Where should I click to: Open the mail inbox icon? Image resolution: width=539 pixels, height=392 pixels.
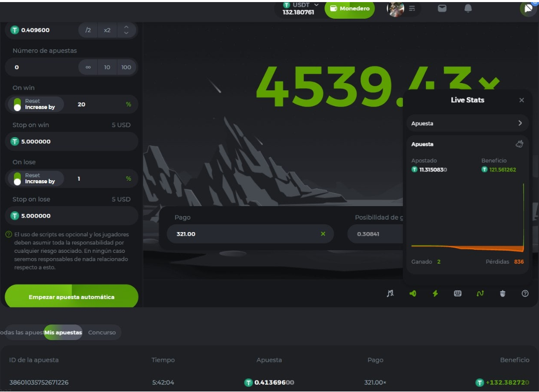pyautogui.click(x=442, y=8)
